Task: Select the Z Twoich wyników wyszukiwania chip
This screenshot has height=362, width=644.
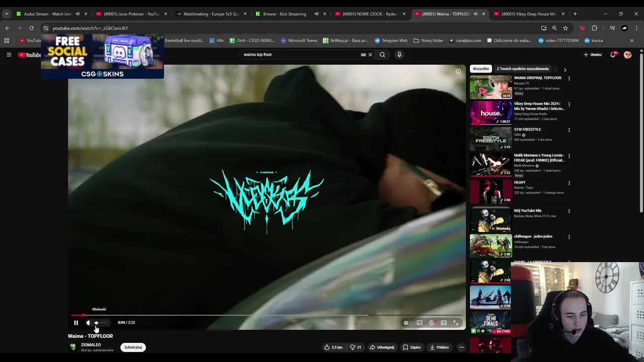Action: pos(523,69)
